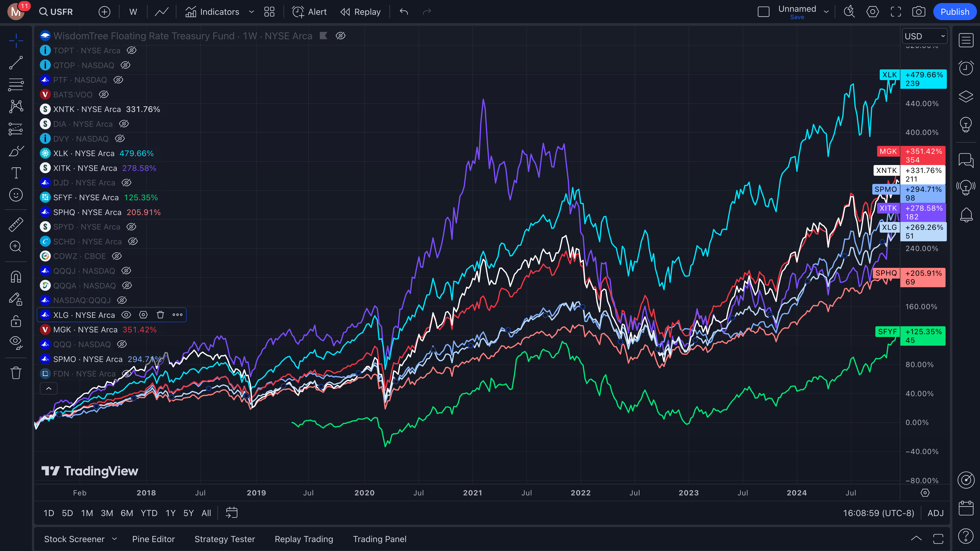Open the go to date calendar
This screenshot has width=980, height=551.
tap(231, 512)
